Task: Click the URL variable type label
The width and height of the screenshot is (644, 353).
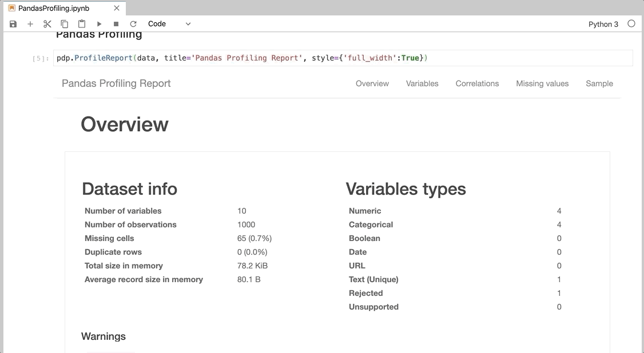Action: [x=357, y=266]
